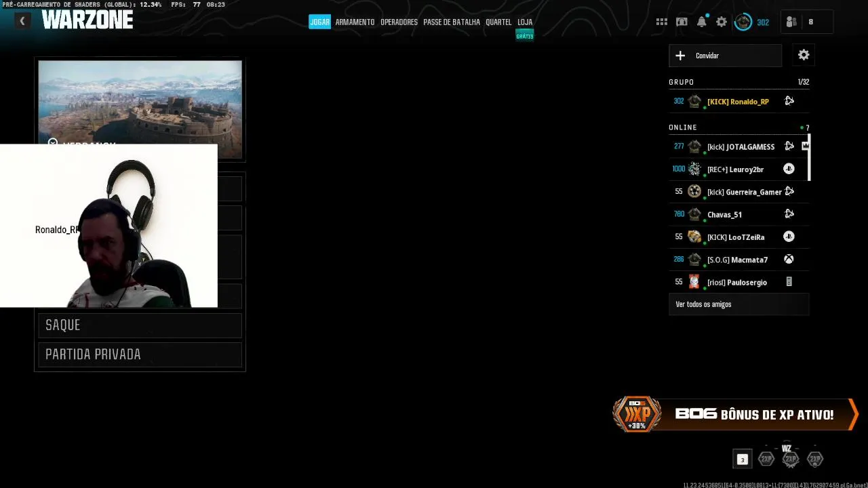Click the Convidar button
Viewport: 868px width, 488px height.
coord(725,56)
